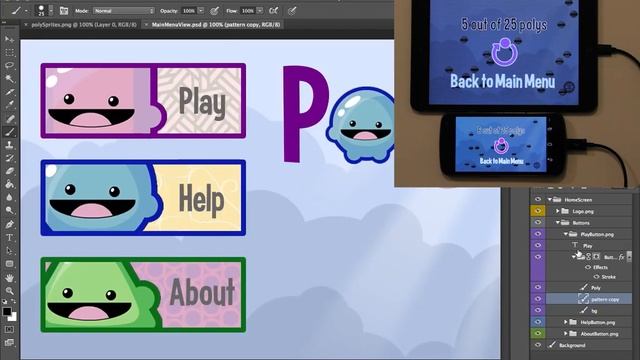Hide the Logo.png group
Image resolution: width=640 pixels, height=360 pixels.
(x=538, y=211)
